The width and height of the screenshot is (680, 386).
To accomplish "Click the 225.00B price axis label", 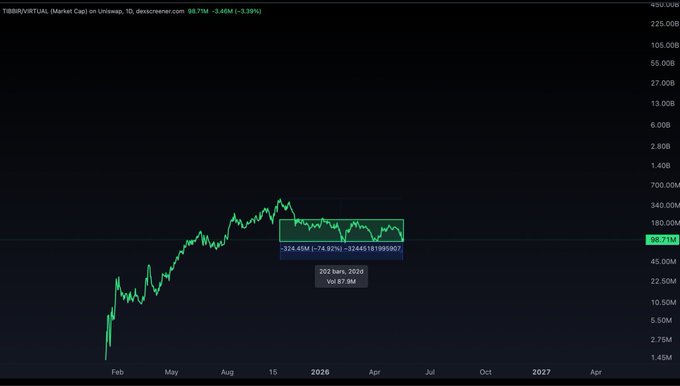I will [664, 24].
